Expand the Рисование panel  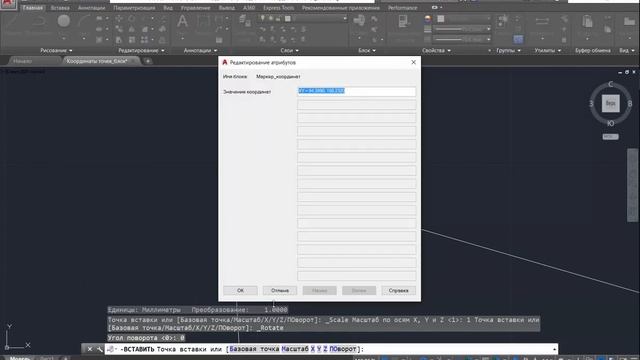56,50
